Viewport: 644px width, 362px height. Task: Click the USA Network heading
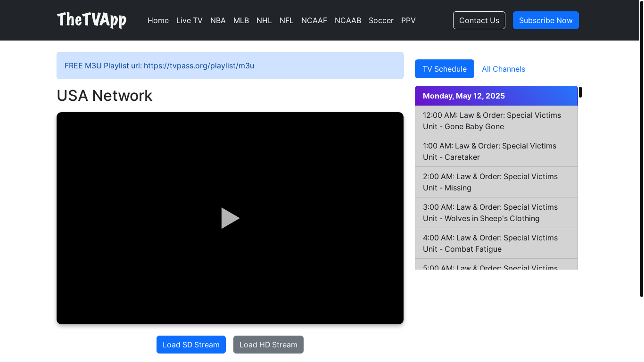[105, 96]
